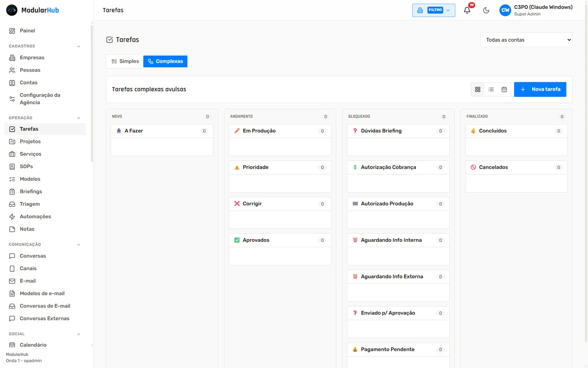Click the SOPs sidebar icon

(x=12, y=167)
